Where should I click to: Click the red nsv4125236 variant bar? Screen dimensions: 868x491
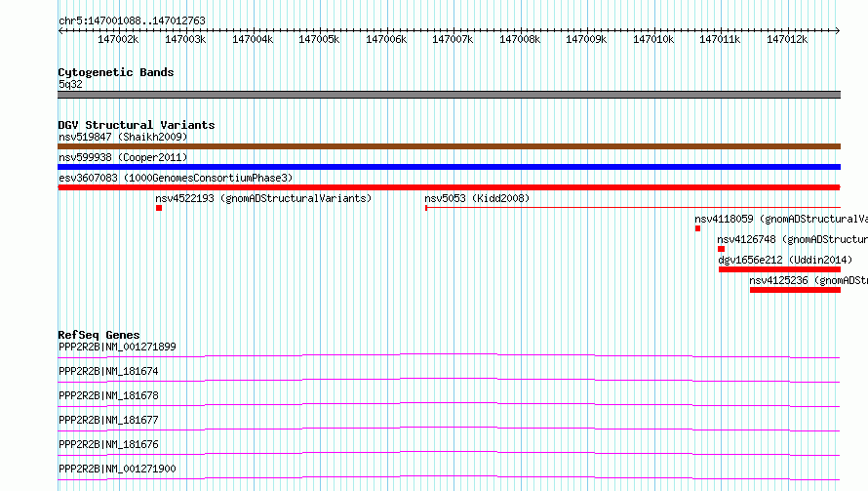795,290
